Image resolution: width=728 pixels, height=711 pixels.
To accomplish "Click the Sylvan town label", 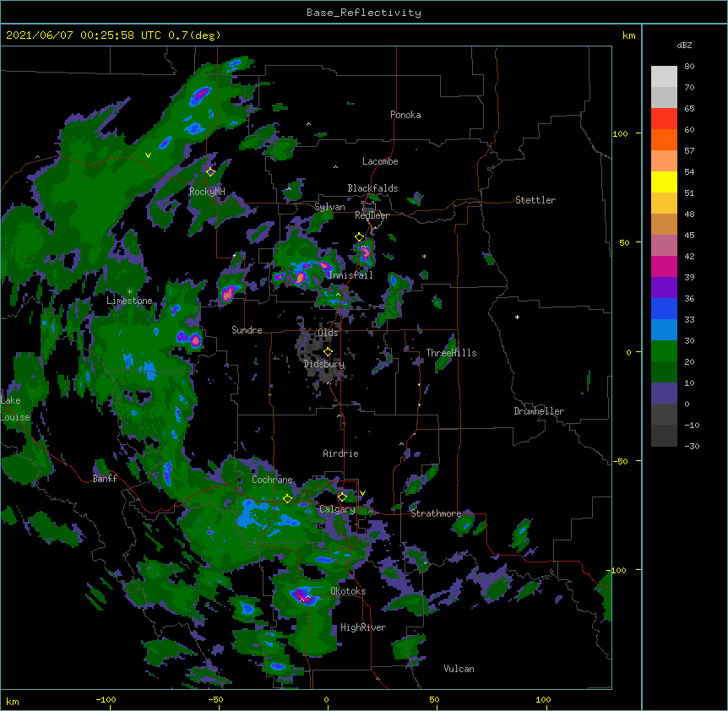I will point(329,207).
